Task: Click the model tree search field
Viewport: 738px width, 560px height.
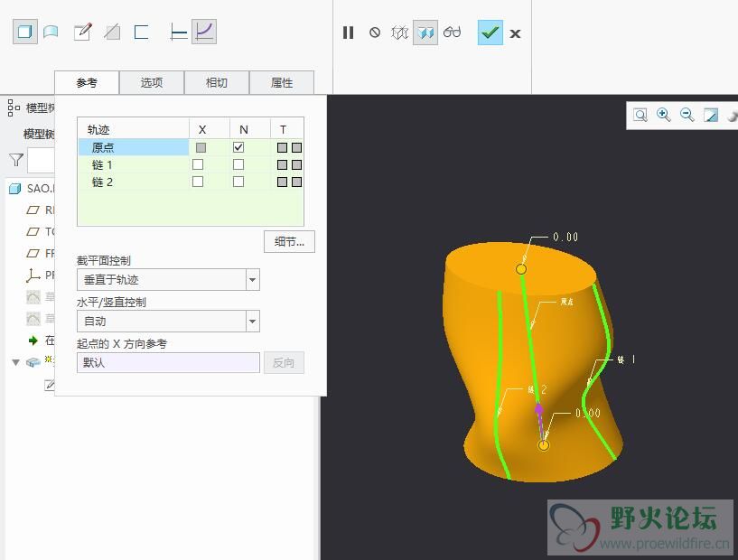Action: tap(42, 160)
